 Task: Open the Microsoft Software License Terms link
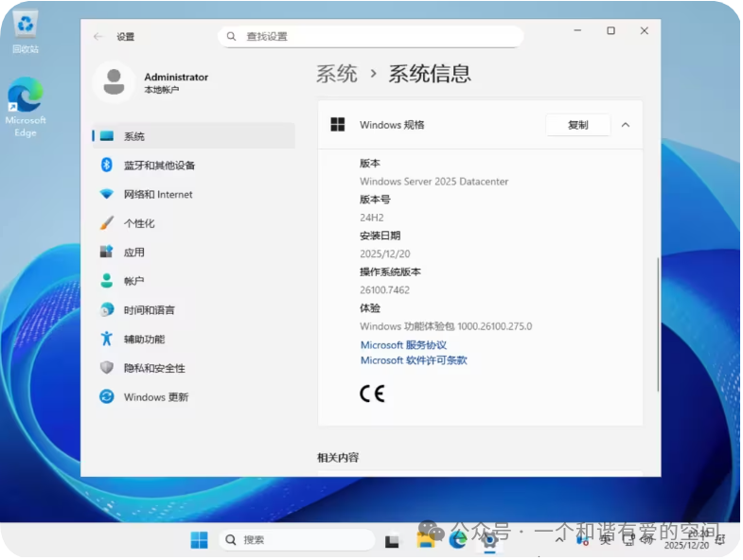pos(414,360)
